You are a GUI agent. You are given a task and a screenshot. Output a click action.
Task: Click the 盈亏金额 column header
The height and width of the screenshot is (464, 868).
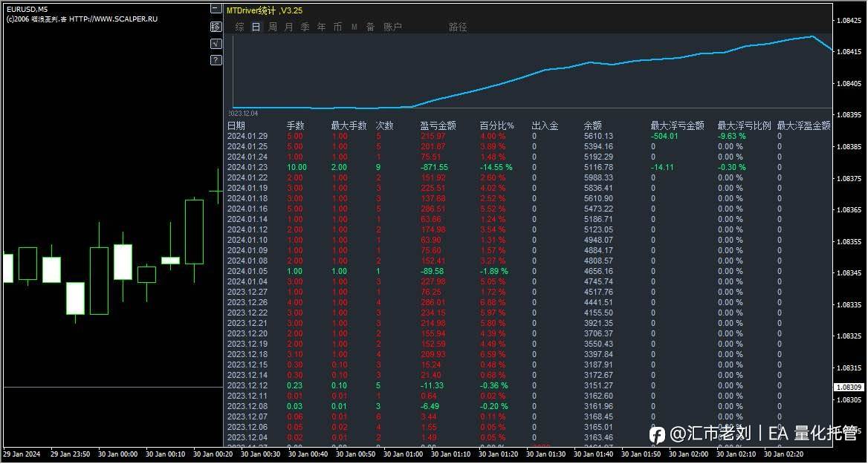point(438,125)
